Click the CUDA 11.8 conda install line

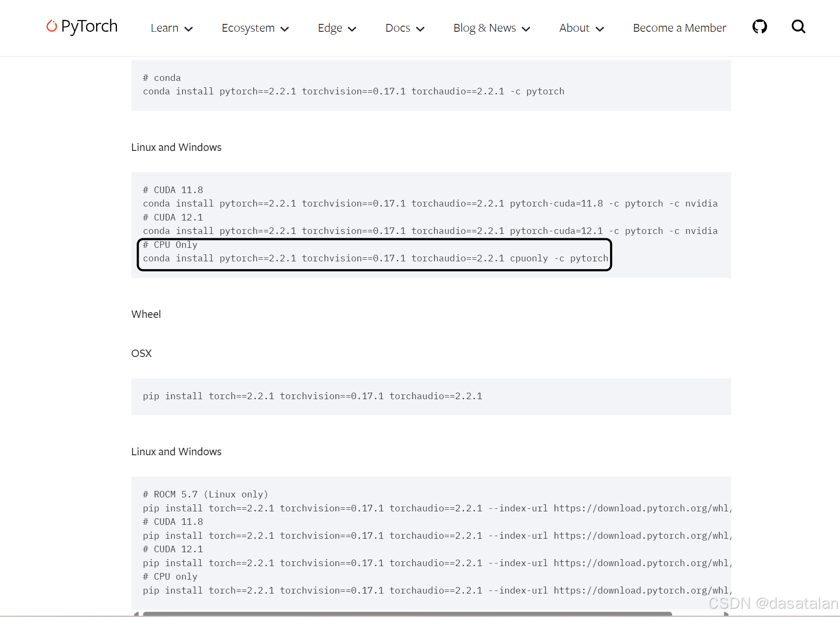[x=430, y=203]
